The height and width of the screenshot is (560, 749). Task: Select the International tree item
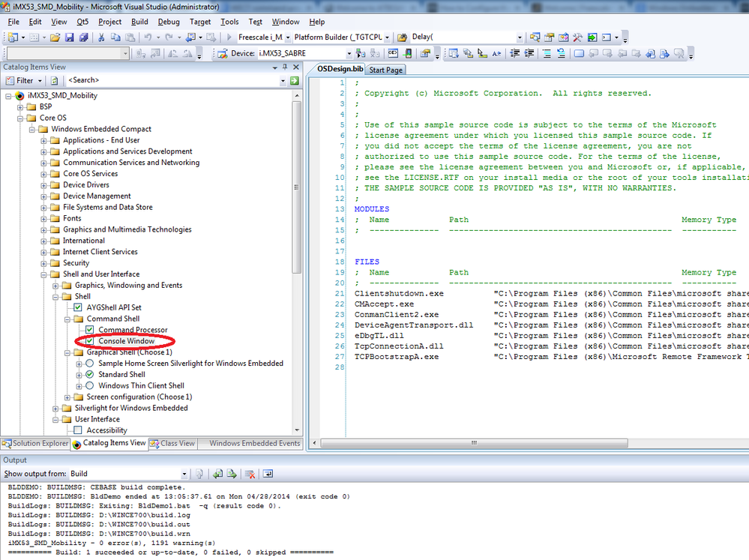pyautogui.click(x=83, y=241)
